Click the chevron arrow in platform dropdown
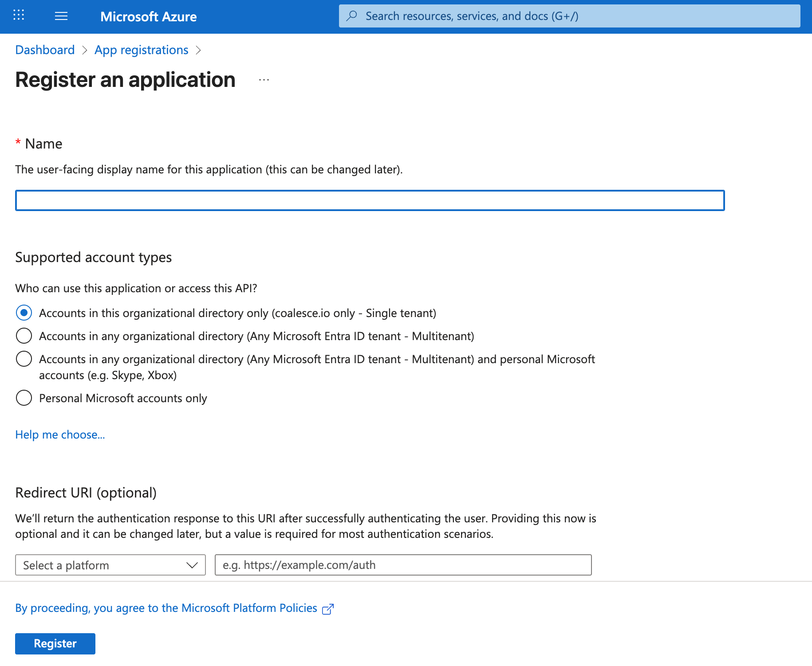This screenshot has width=812, height=666. (x=192, y=565)
